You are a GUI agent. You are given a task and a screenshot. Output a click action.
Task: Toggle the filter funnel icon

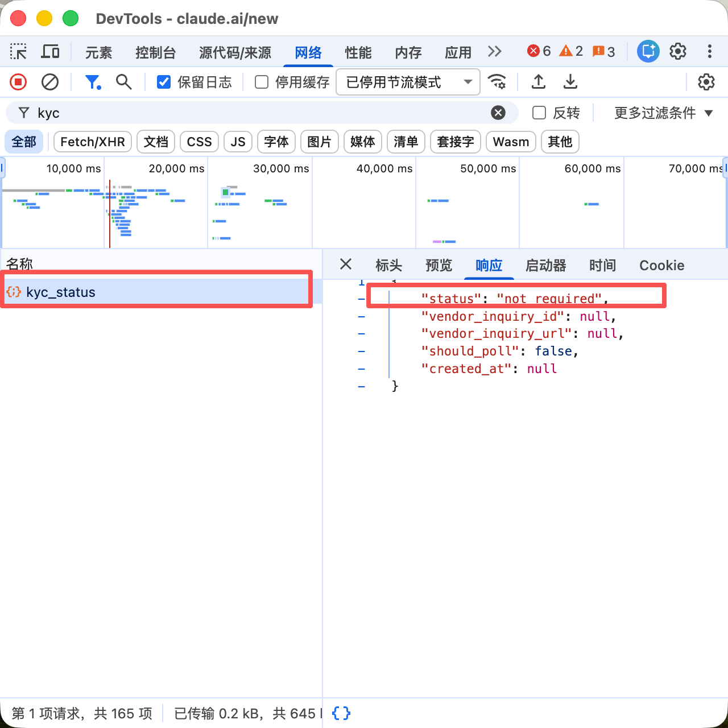[x=93, y=82]
